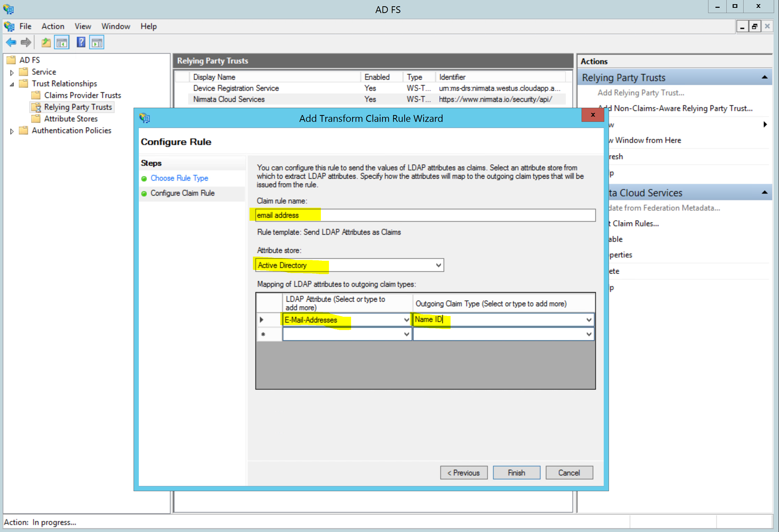
Task: Click the Back arrow toolbar icon
Action: [x=11, y=42]
